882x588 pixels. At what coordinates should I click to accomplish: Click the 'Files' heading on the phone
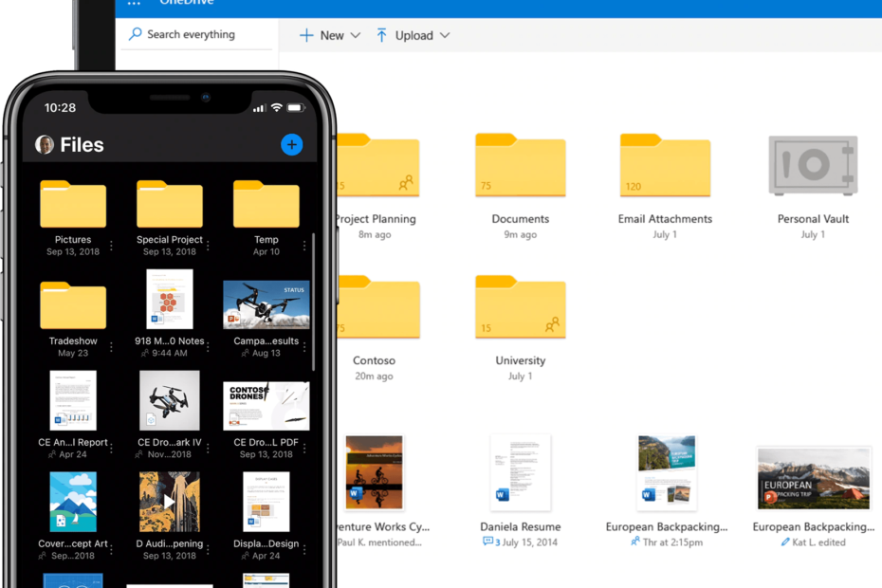point(83,144)
